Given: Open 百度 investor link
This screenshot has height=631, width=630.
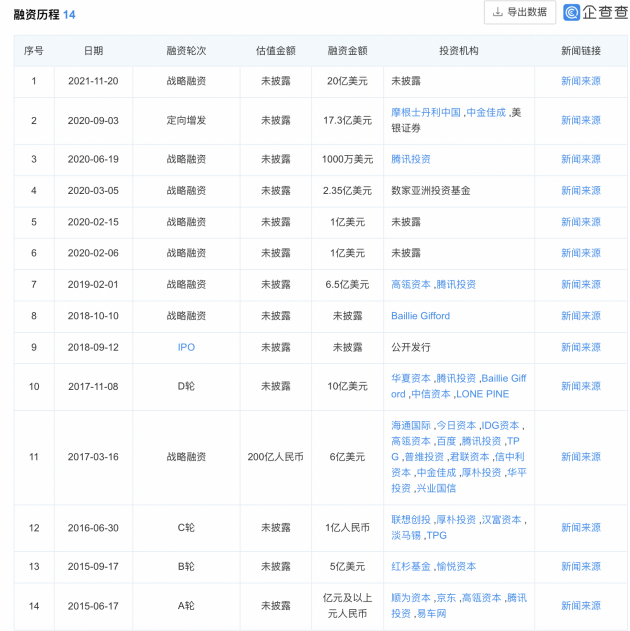Looking at the screenshot, I should (446, 441).
